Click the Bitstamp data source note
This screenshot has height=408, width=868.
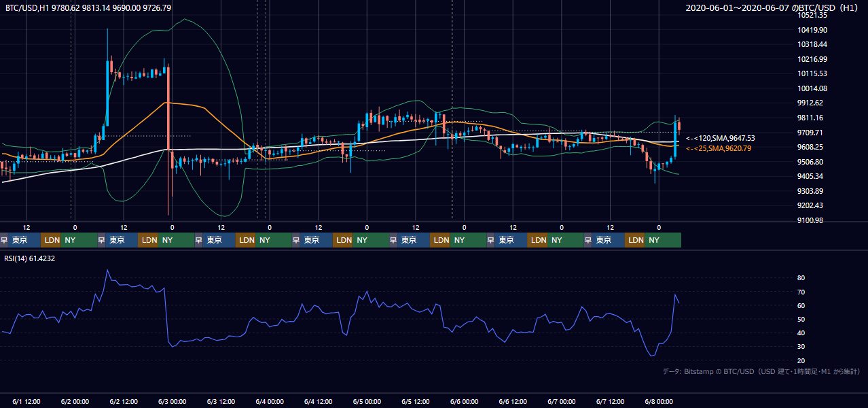click(x=761, y=371)
